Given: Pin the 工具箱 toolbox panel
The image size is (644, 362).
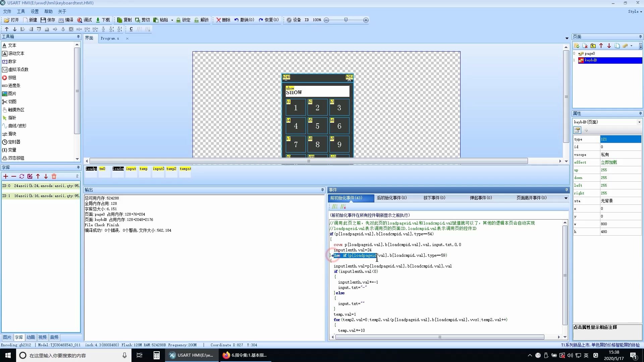Looking at the screenshot, I should click(78, 37).
